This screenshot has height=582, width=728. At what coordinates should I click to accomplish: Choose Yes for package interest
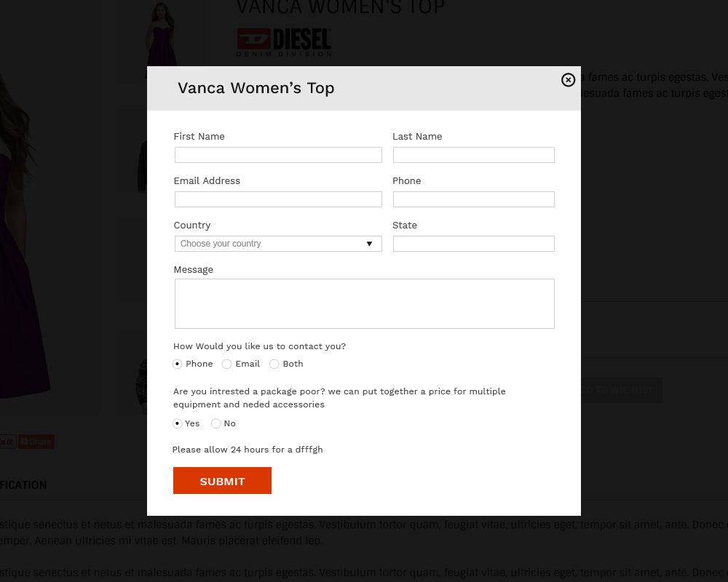point(177,423)
